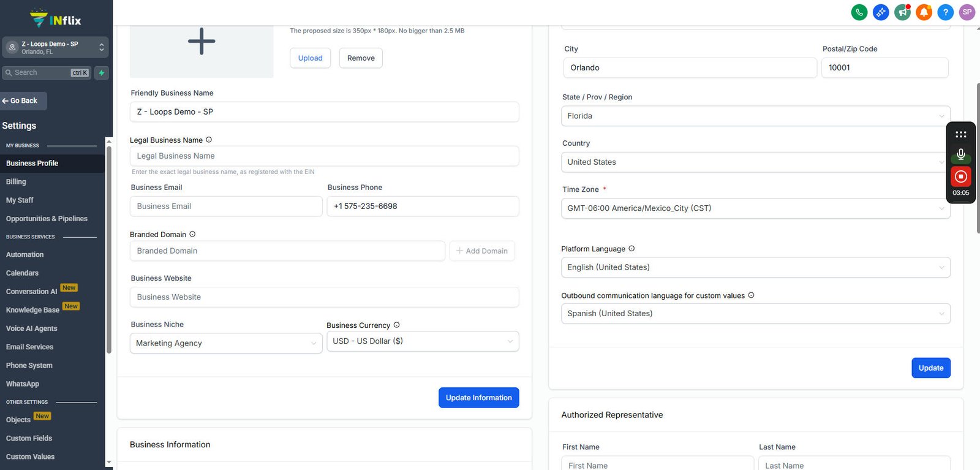Click info icon beside Outbound communication language
Image resolution: width=980 pixels, height=470 pixels.
[751, 295]
